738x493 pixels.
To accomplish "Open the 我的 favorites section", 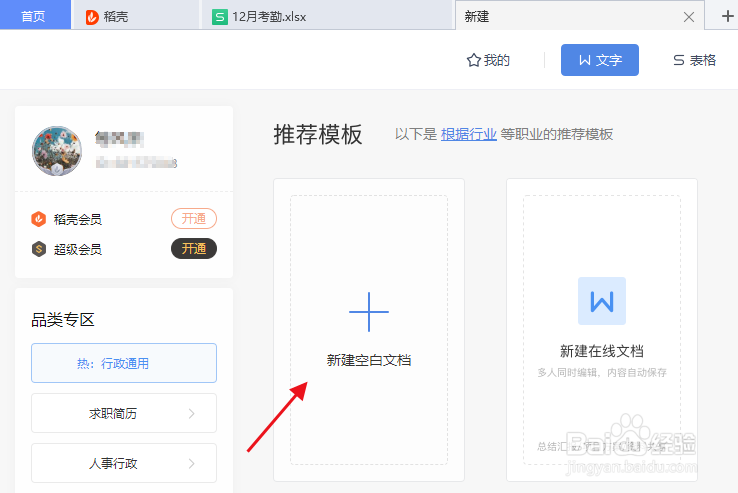I will point(488,60).
